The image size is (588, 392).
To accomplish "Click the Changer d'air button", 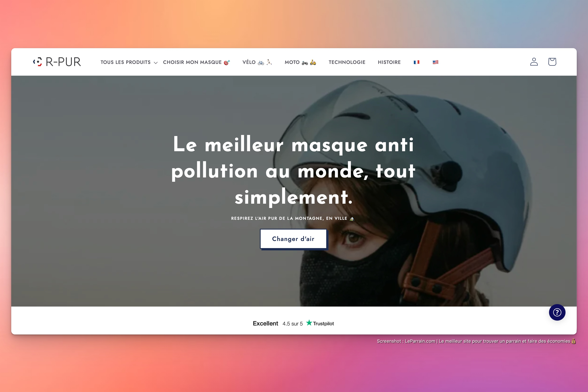I will 293,239.
